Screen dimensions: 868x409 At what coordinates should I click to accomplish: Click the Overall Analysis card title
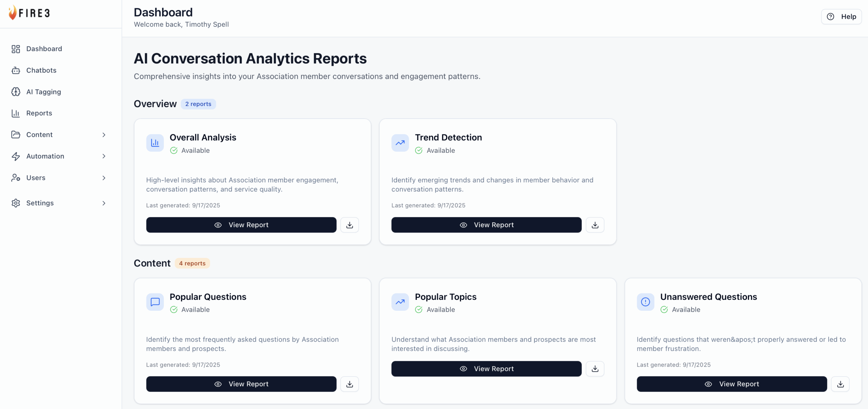tap(203, 137)
